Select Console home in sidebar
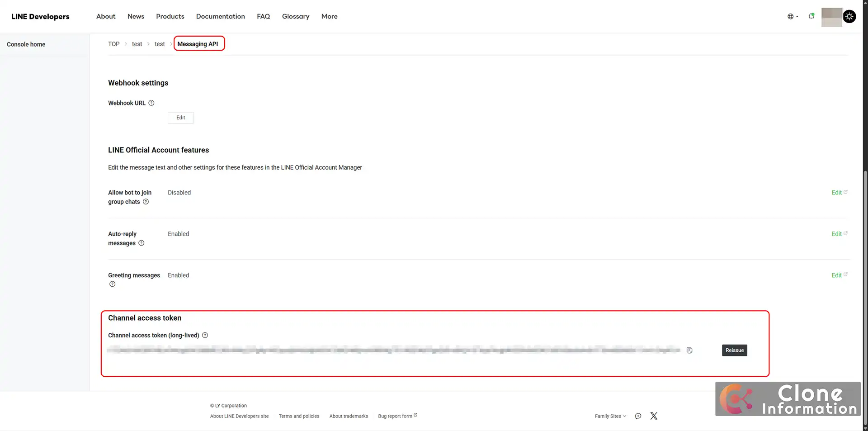 pos(26,44)
